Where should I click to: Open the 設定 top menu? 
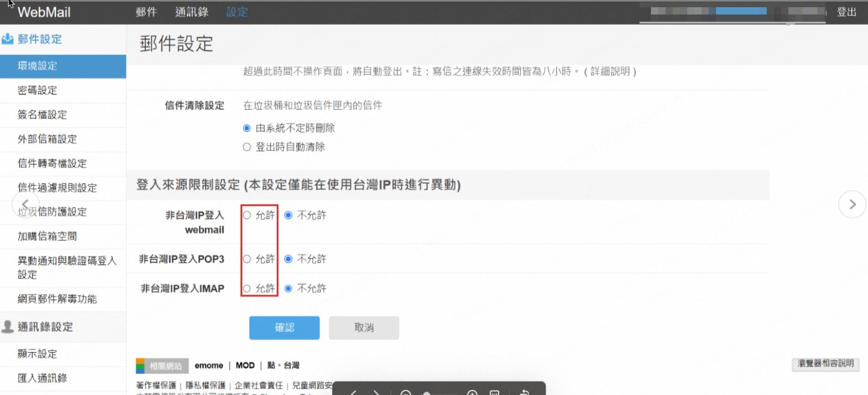[x=237, y=12]
